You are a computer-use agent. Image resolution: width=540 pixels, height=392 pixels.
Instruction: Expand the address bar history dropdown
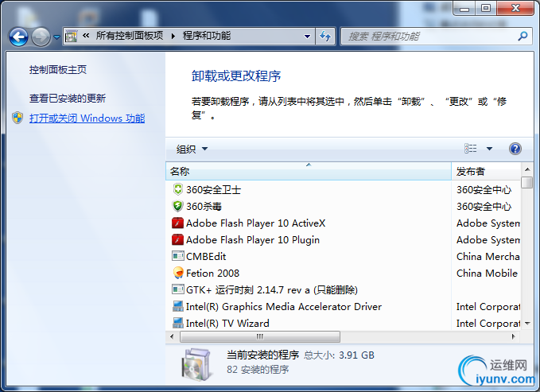click(x=307, y=36)
